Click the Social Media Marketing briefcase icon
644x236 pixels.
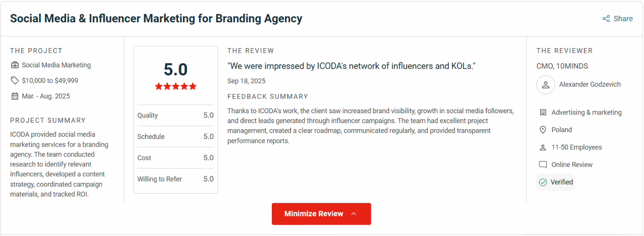point(15,65)
